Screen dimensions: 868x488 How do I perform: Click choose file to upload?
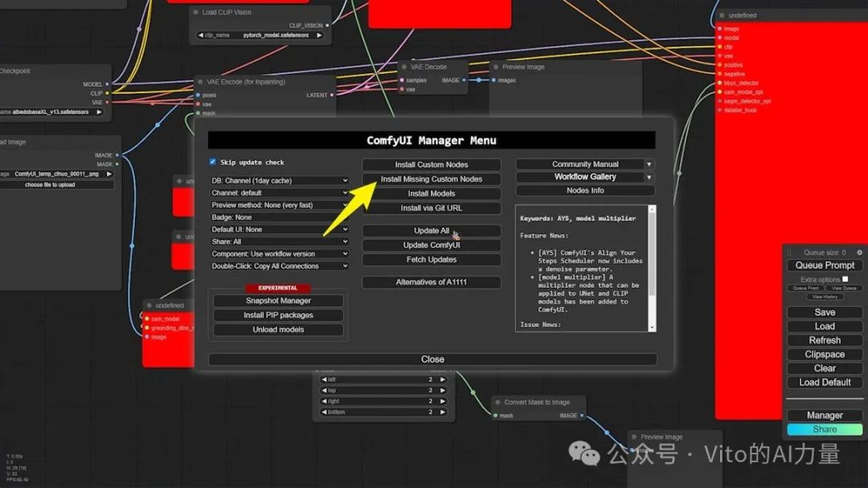(50, 184)
